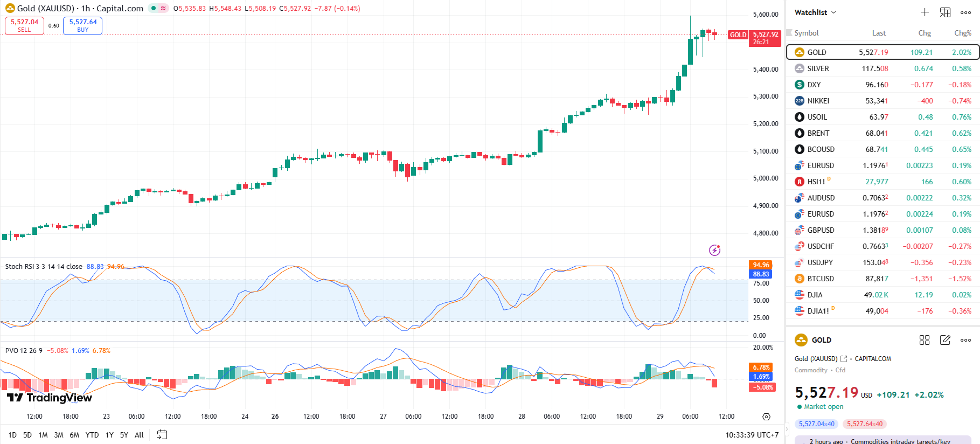The image size is (980, 444).
Task: Open the Commodities intraday targets news item
Action: tap(900, 441)
